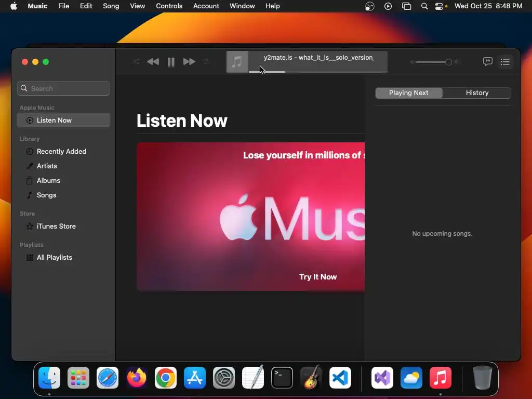Open System Settings from the Dock
Image resolution: width=532 pixels, height=399 pixels.
[224, 378]
